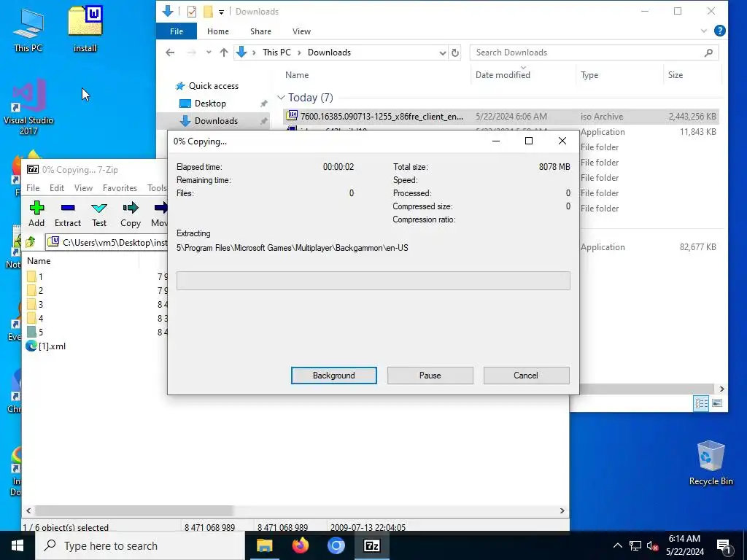This screenshot has height=560, width=747.
Task: Open Chromium from the taskbar
Action: [x=336, y=545]
